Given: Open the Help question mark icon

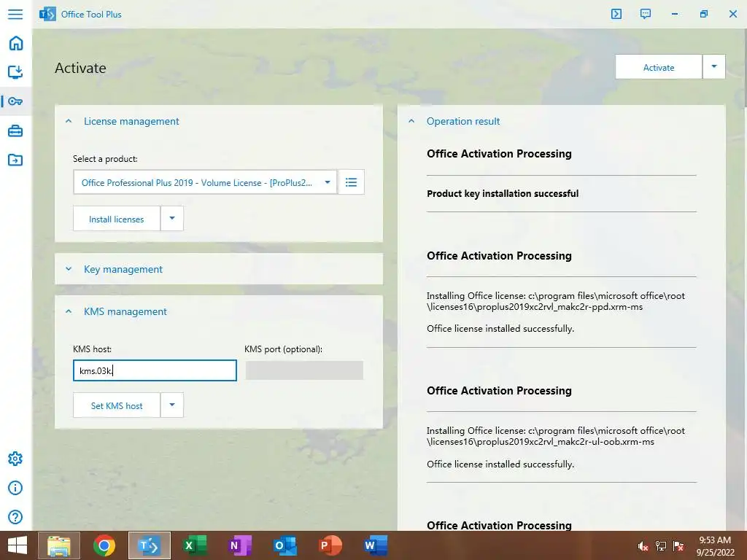Looking at the screenshot, I should [15, 517].
